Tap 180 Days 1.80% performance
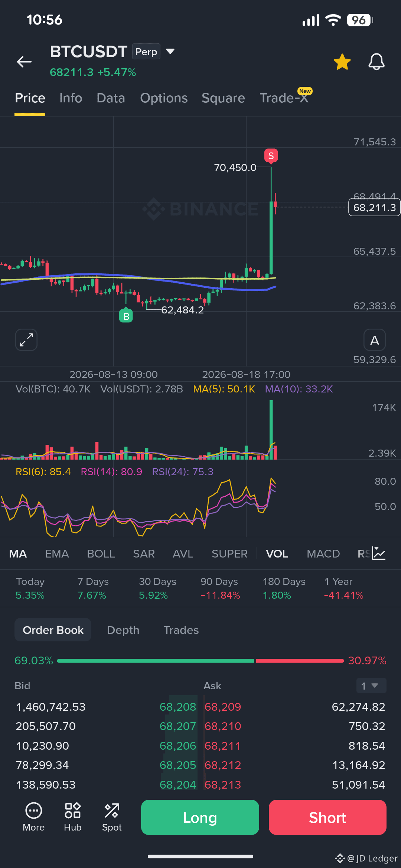The image size is (401, 868). coord(284,588)
